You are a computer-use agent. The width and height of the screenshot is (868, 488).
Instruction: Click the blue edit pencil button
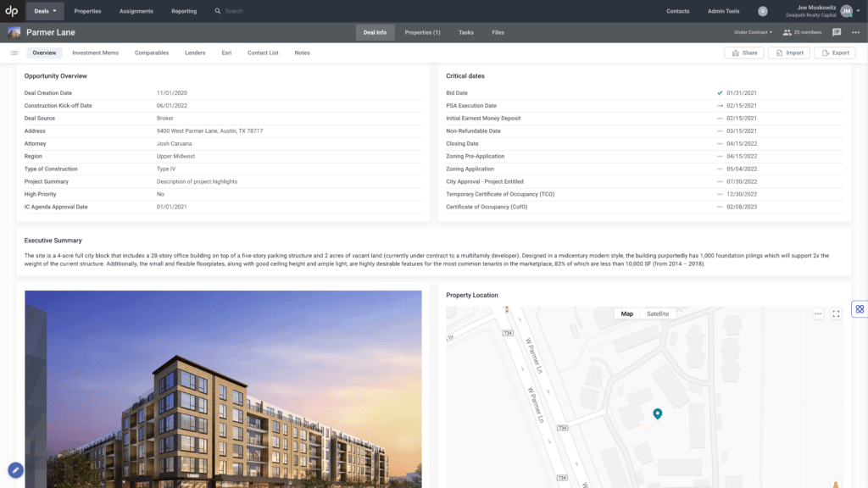15,470
